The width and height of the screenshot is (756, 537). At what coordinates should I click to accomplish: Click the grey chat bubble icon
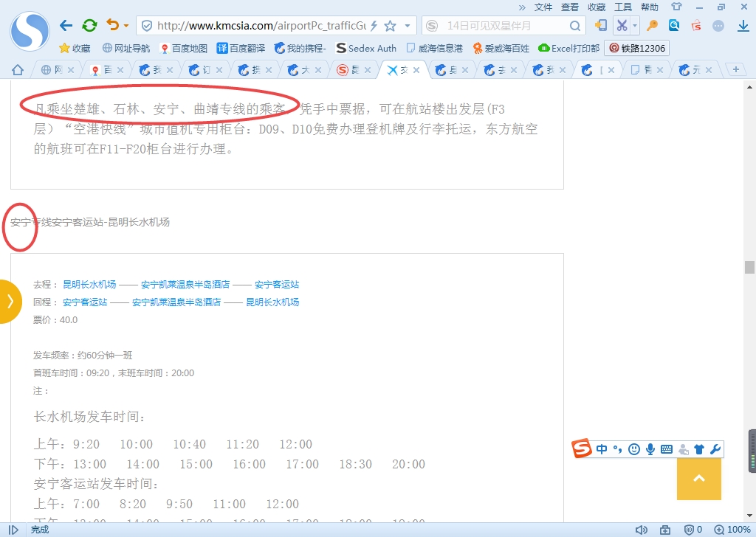tap(718, 26)
